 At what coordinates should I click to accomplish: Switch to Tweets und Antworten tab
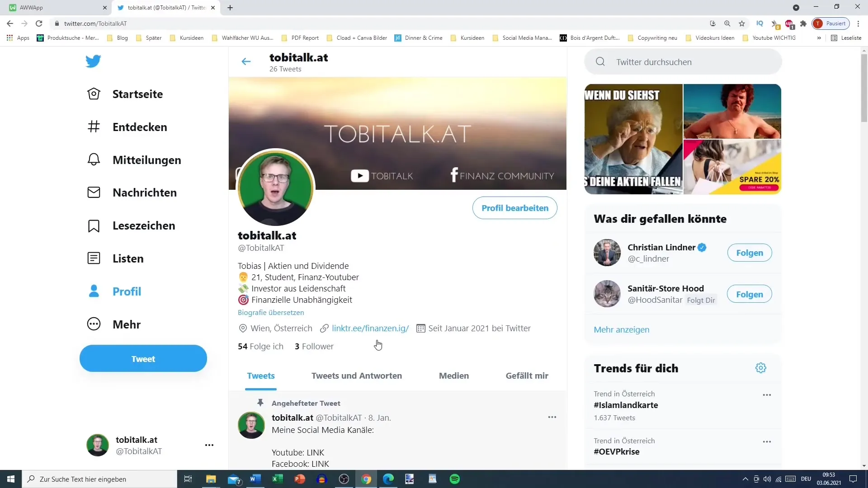[x=356, y=375]
